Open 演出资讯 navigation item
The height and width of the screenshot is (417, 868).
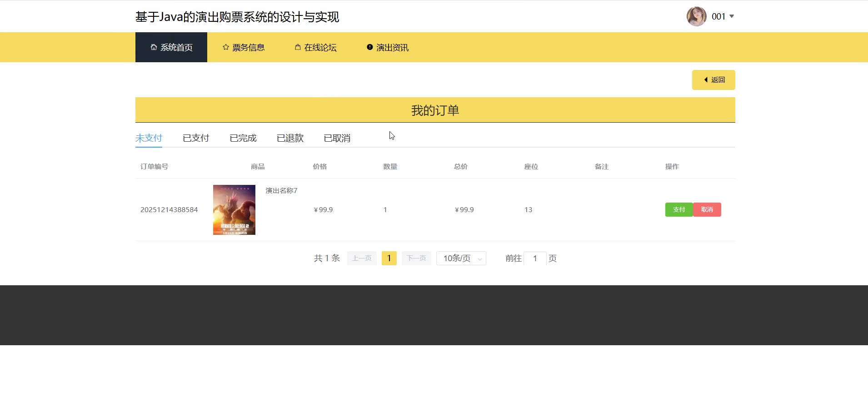(x=388, y=47)
